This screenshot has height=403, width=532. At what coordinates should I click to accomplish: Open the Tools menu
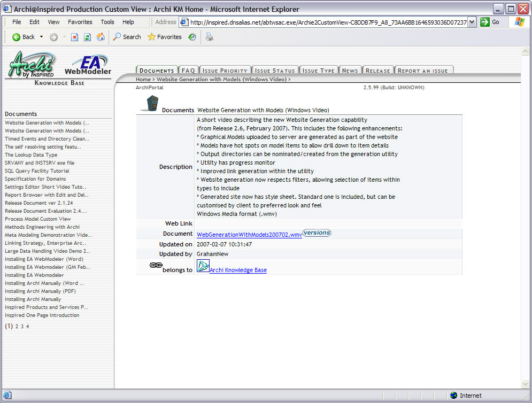(x=107, y=22)
